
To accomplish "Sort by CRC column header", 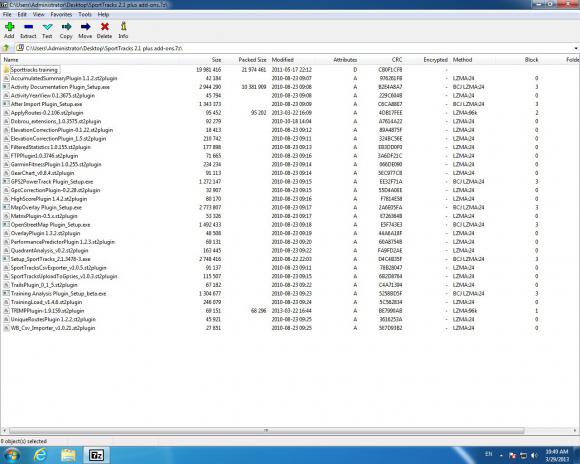I will [397, 60].
